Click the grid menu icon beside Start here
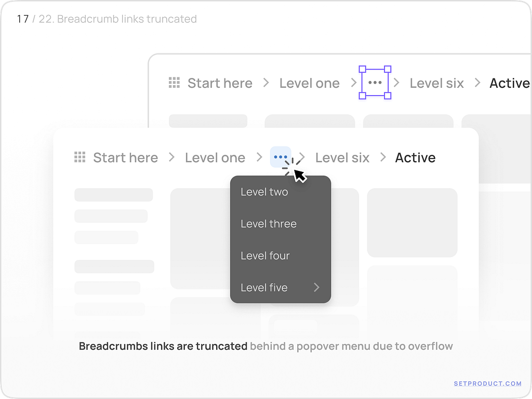 pos(79,157)
